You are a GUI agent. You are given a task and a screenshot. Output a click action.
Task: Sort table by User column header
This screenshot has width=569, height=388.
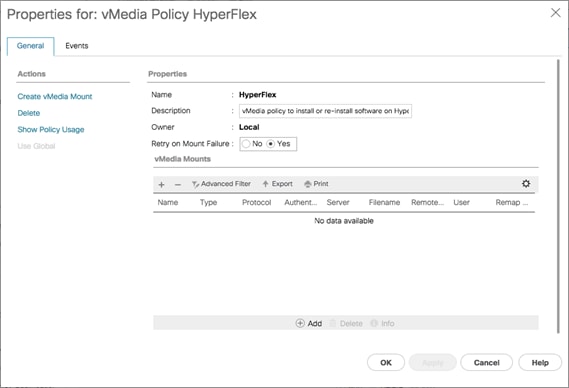pos(461,203)
